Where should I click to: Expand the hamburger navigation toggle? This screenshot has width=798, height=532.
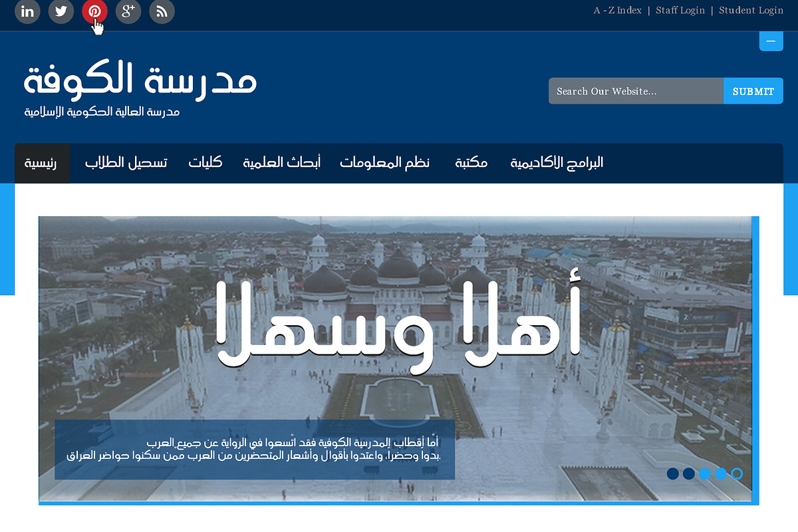pos(771,41)
